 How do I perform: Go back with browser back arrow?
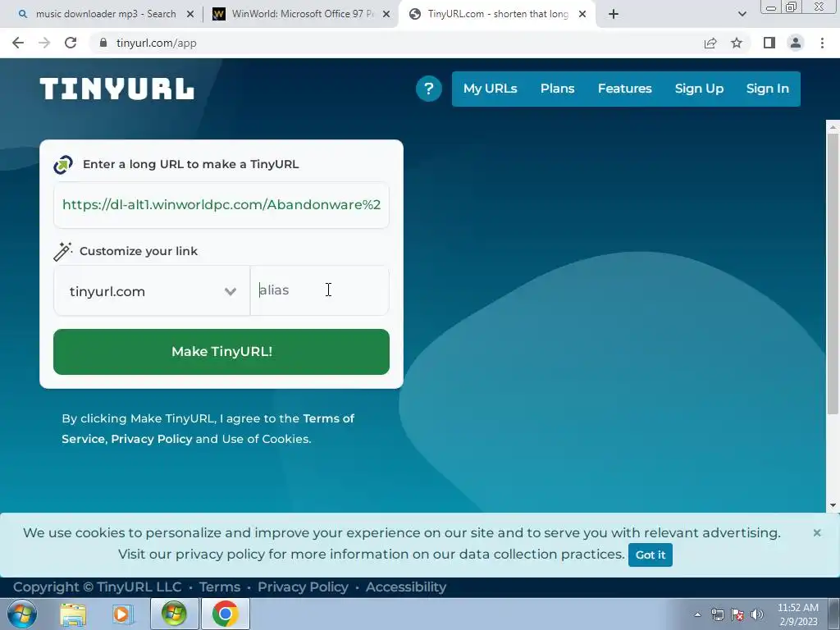pos(18,43)
